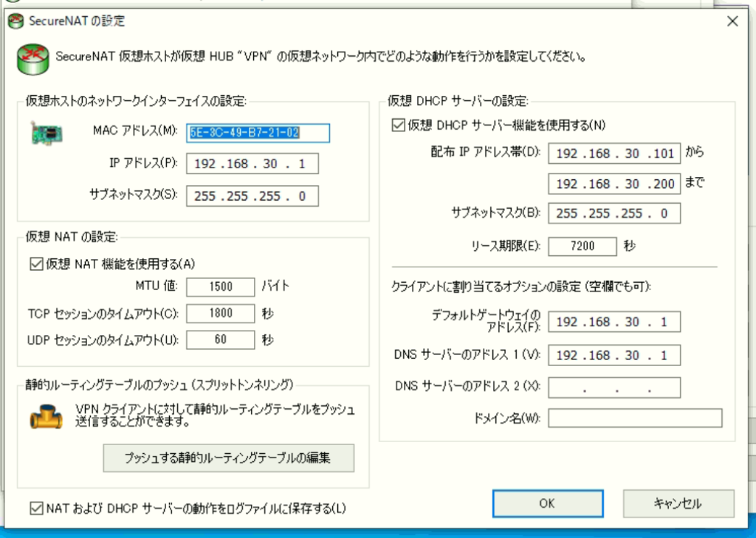Disable the virtual NAT function checkbox
The image size is (756, 538).
[36, 264]
